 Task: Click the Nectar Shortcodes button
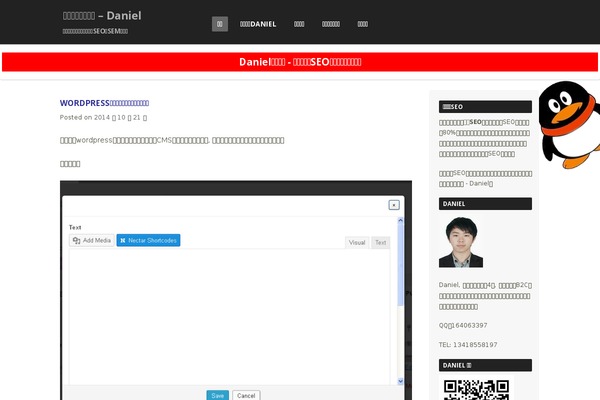coord(148,240)
